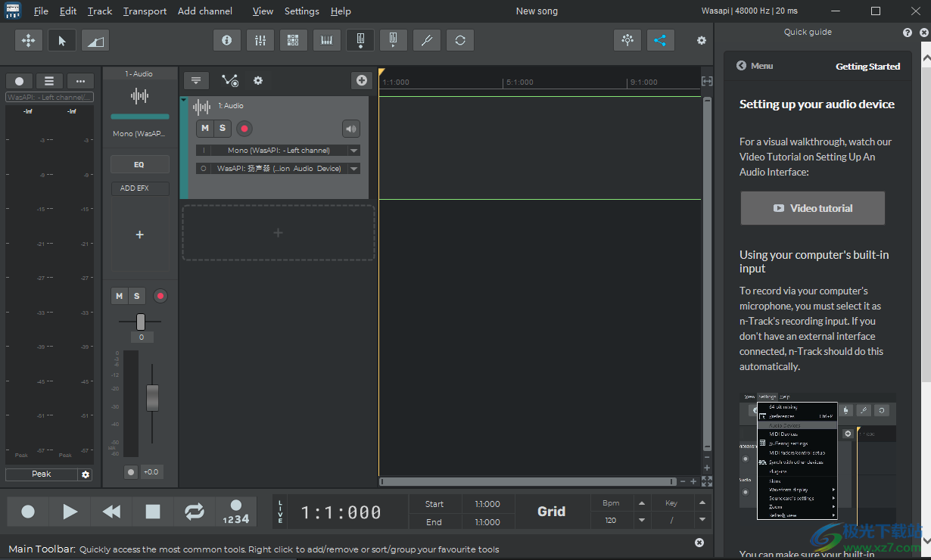Mute the 1: Audio track
931x560 pixels.
205,129
